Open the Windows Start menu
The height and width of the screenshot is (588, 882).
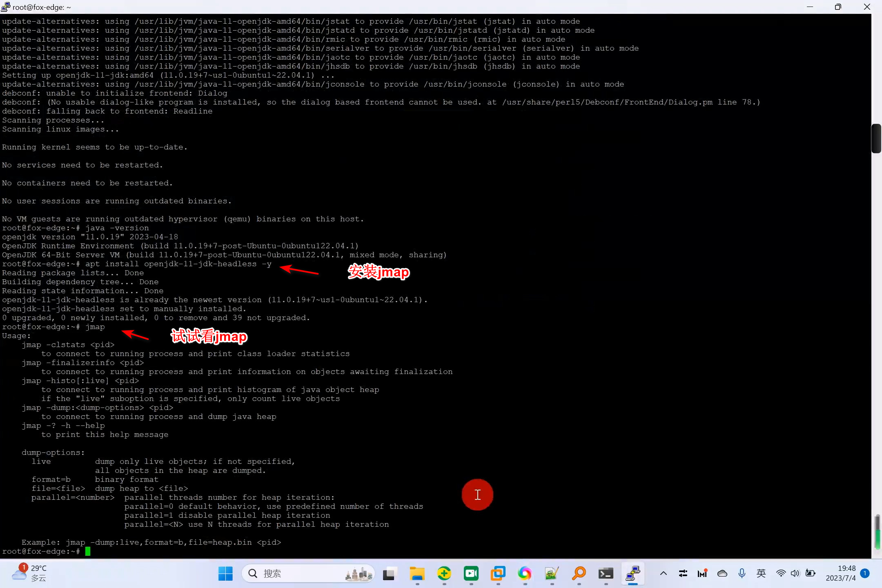pyautogui.click(x=225, y=573)
